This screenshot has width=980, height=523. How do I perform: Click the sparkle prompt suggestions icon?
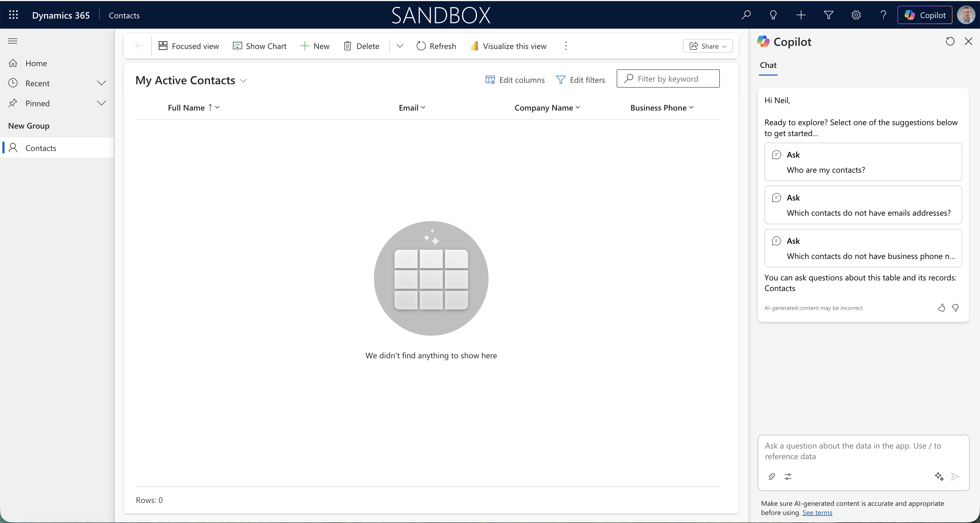(939, 476)
